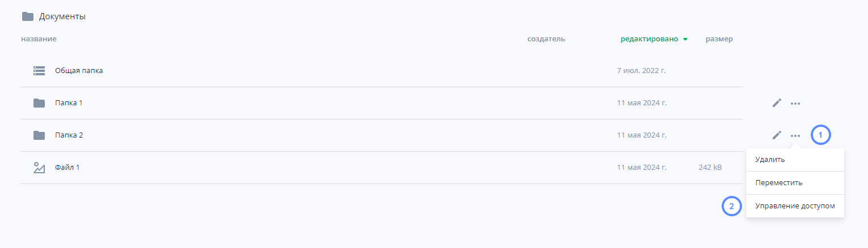The width and height of the screenshot is (868, 248).
Task: Sort list by название column
Action: click(x=39, y=39)
